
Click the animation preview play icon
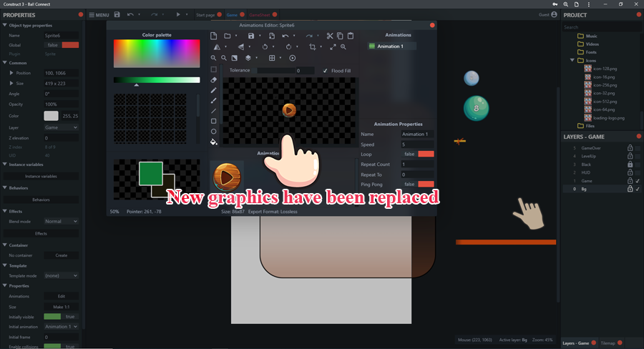coord(292,58)
